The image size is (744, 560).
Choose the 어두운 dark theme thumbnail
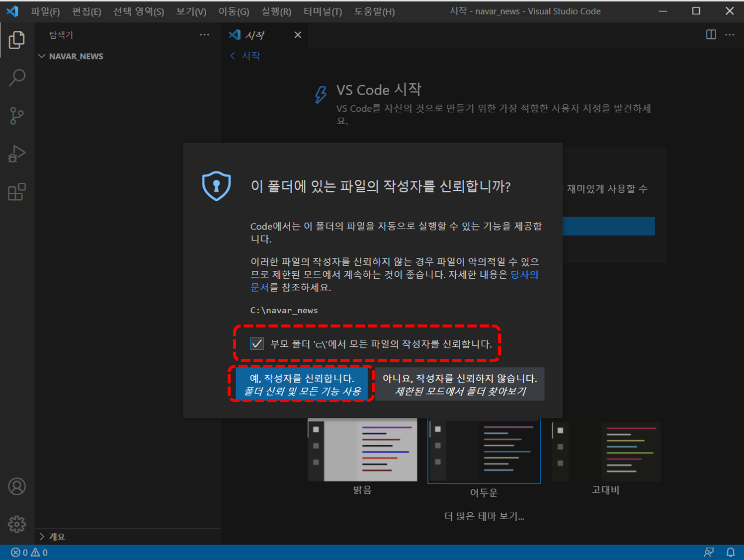pyautogui.click(x=484, y=451)
